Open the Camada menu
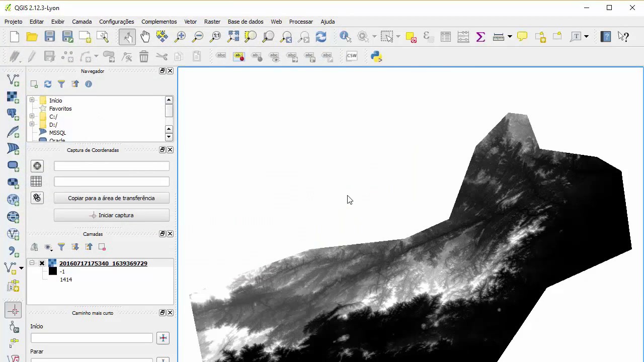This screenshot has height=362, width=644. pyautogui.click(x=82, y=22)
